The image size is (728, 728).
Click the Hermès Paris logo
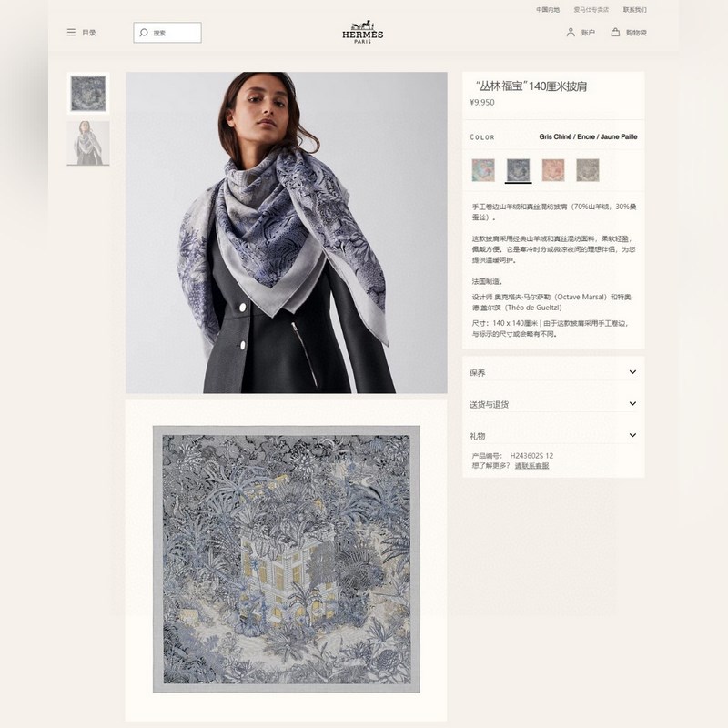[362, 32]
